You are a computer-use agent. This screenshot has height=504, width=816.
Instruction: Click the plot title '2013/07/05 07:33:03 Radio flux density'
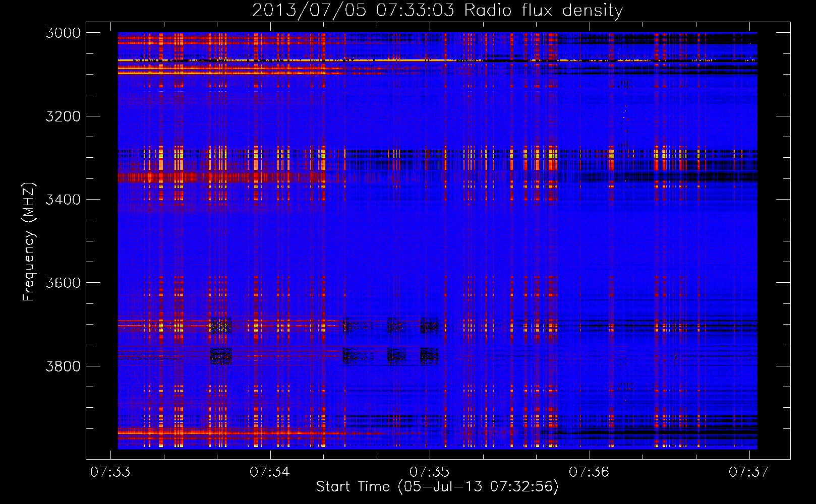[x=437, y=11]
